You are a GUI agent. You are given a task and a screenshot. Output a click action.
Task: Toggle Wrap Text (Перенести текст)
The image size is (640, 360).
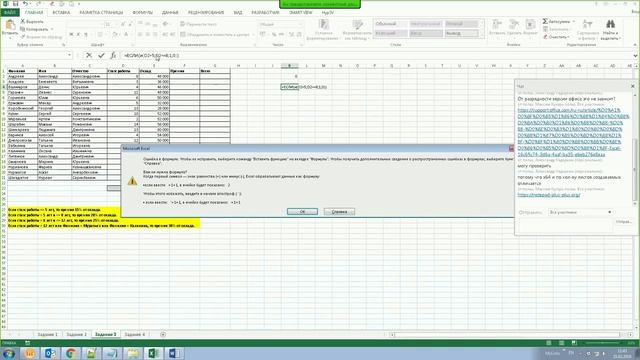pos(199,24)
